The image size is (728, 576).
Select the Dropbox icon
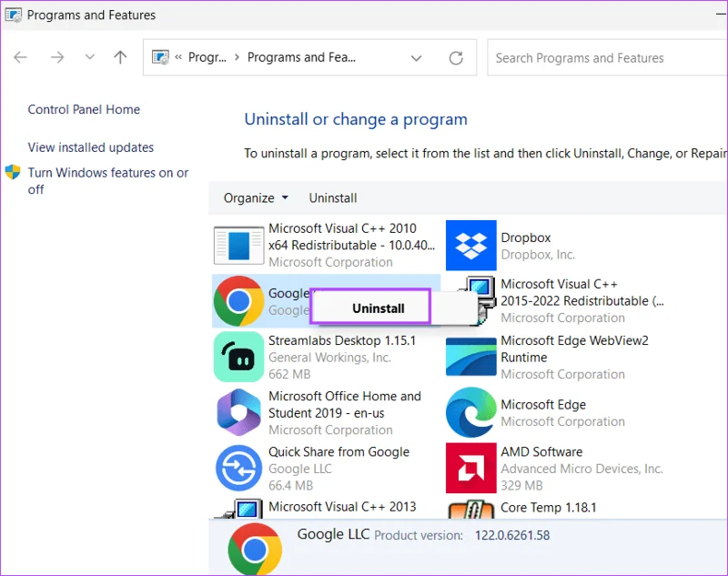coord(470,246)
